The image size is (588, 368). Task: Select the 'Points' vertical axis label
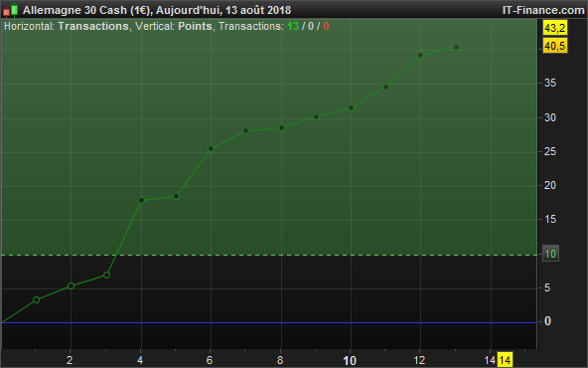click(195, 26)
